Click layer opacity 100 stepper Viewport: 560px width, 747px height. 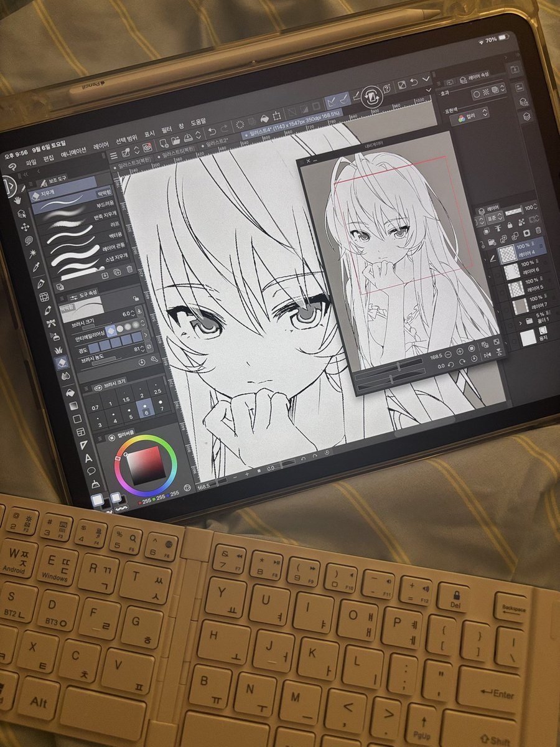click(x=535, y=207)
